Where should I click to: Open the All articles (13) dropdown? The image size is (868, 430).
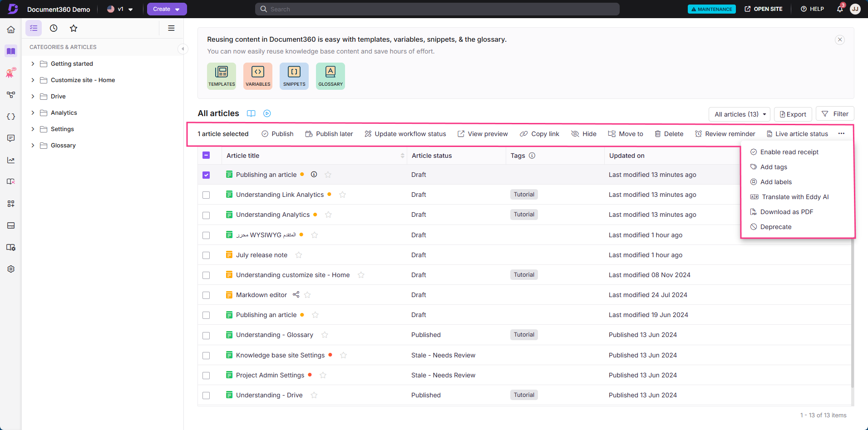tap(739, 114)
